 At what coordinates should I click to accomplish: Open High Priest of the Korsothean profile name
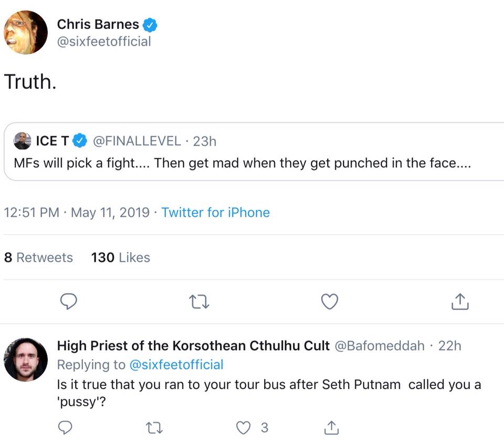(x=193, y=346)
